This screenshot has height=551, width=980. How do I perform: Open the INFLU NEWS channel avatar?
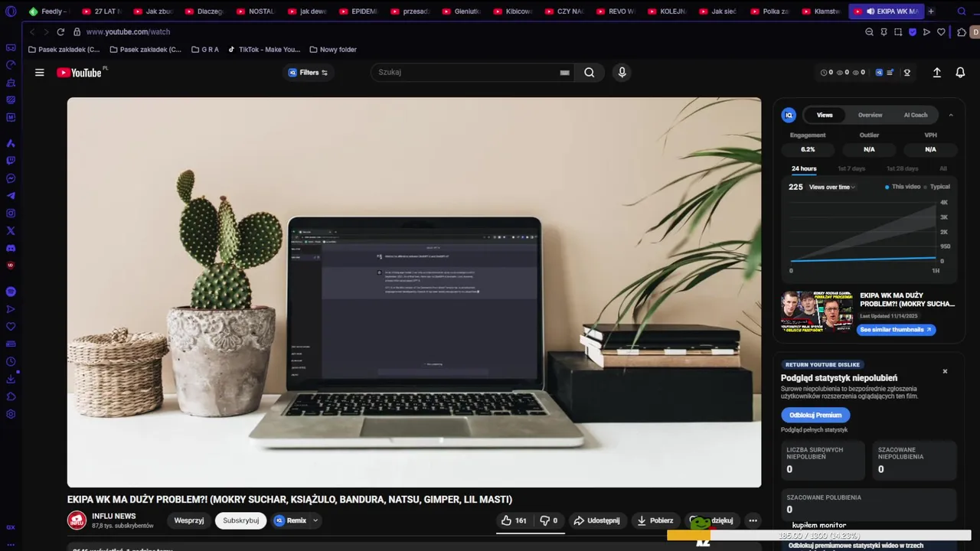pyautogui.click(x=77, y=520)
